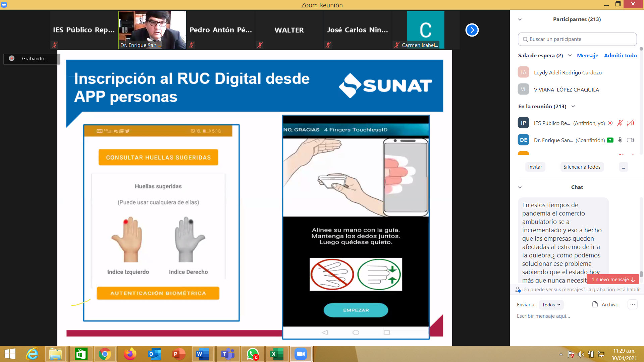Click muted mic icon on José Carlos tile
This screenshot has height=362, width=644.
point(328,45)
